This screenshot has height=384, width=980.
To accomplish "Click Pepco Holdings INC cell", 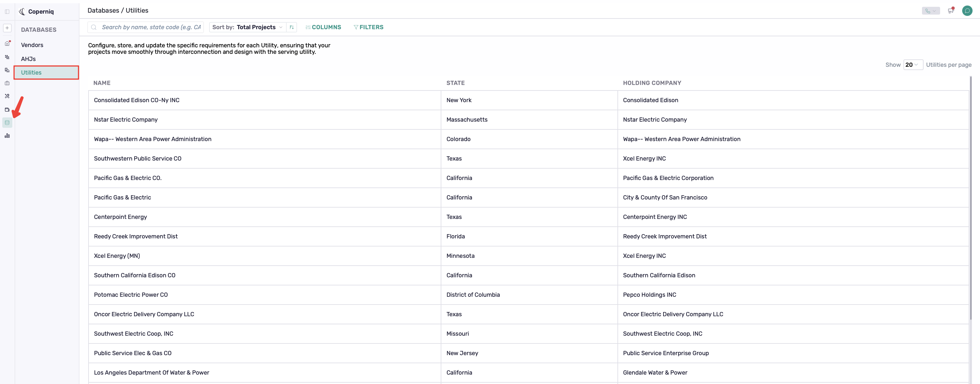I will (x=793, y=294).
